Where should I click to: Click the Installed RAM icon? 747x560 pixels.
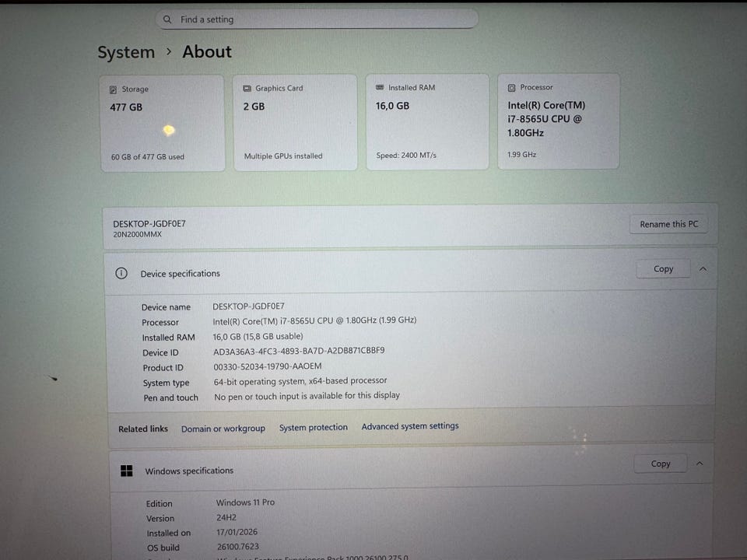pyautogui.click(x=380, y=88)
